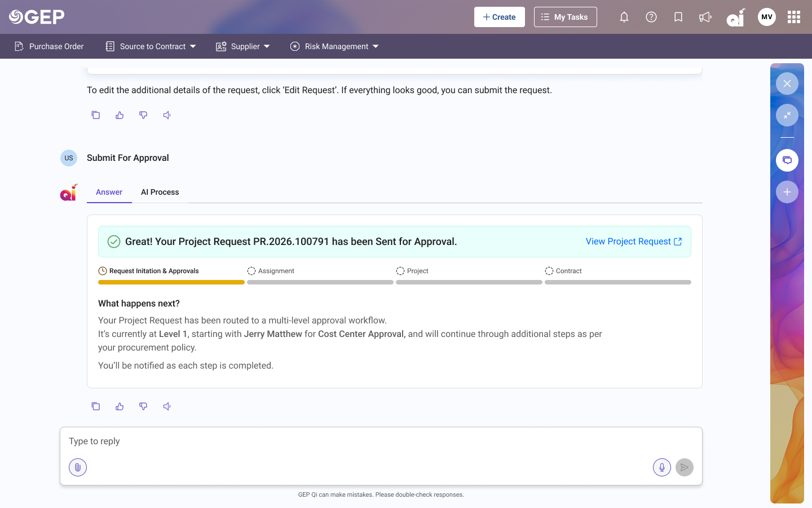Viewport: 812px width, 508px height.
Task: Attach a file with paperclip icon
Action: tap(78, 467)
